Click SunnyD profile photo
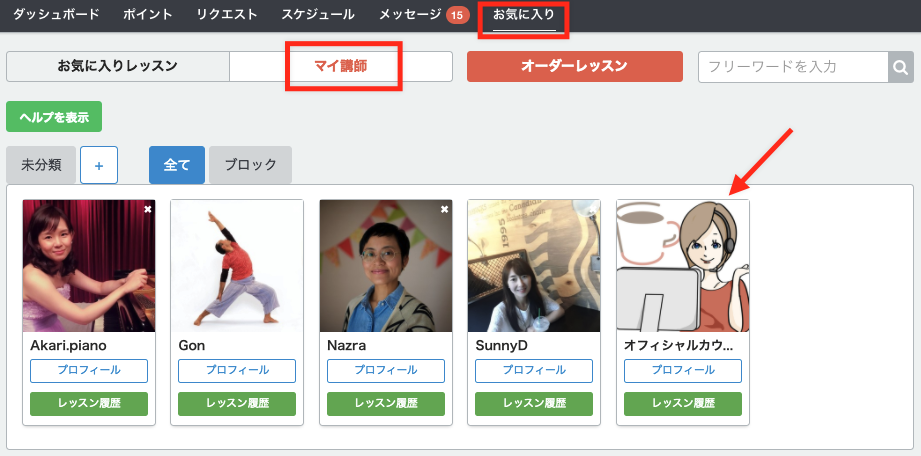Image resolution: width=921 pixels, height=456 pixels. point(534,266)
